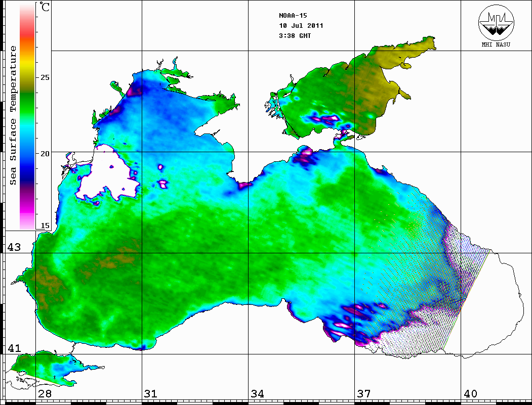The width and height of the screenshot is (532, 405).
Task: Click longitude label '40'
Action: click(x=470, y=394)
